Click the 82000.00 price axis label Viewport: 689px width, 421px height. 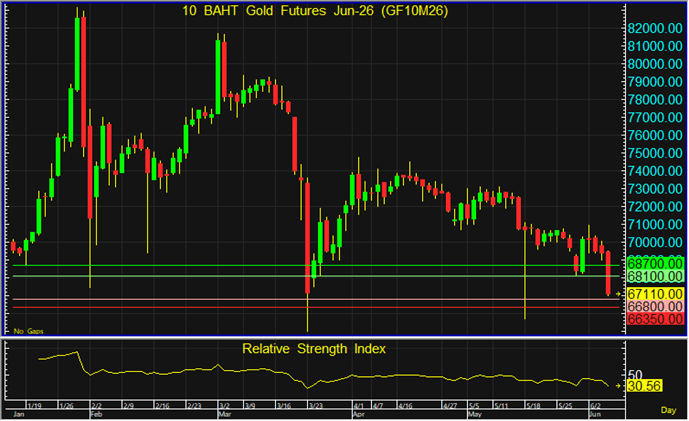point(655,29)
